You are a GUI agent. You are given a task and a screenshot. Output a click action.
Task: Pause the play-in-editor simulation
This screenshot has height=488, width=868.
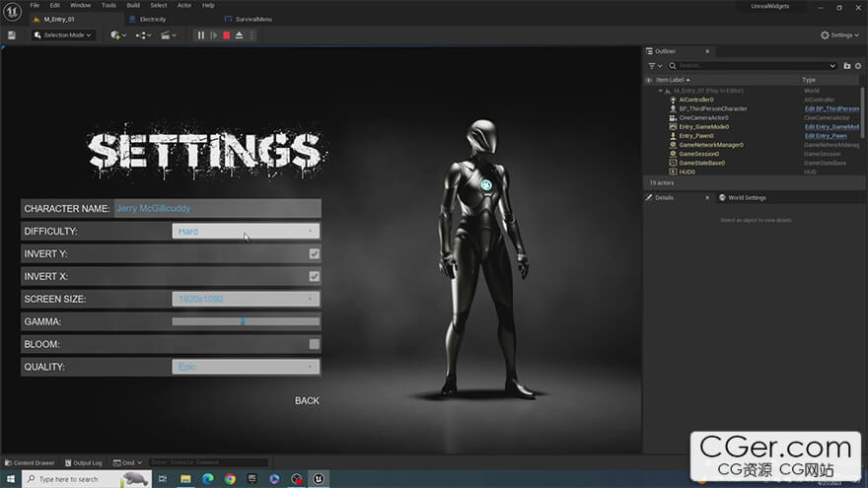[201, 35]
